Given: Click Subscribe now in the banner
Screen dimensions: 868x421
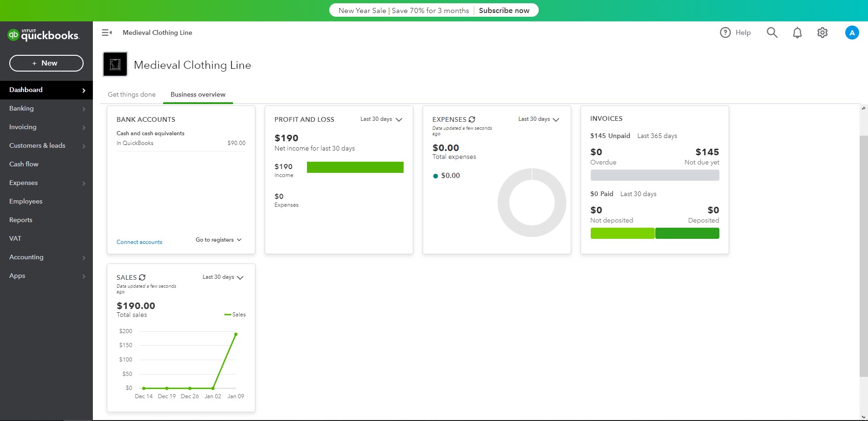Looking at the screenshot, I should pyautogui.click(x=504, y=10).
